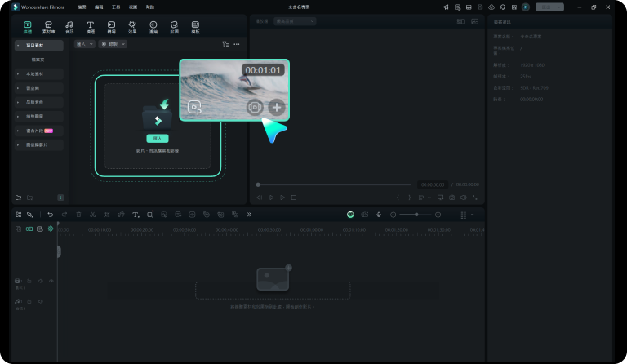Step to previous frame in player
The width and height of the screenshot is (627, 364).
tap(260, 198)
